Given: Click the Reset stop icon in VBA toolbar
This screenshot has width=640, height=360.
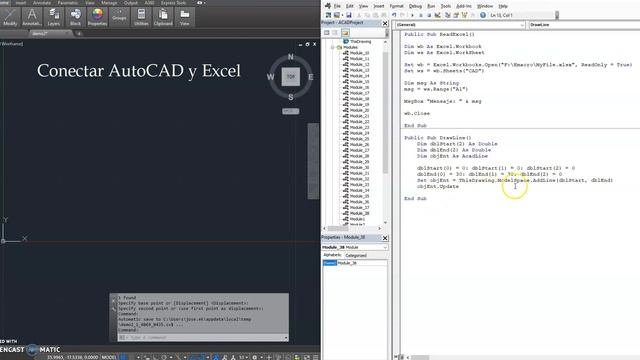Looking at the screenshot, I should [429, 15].
